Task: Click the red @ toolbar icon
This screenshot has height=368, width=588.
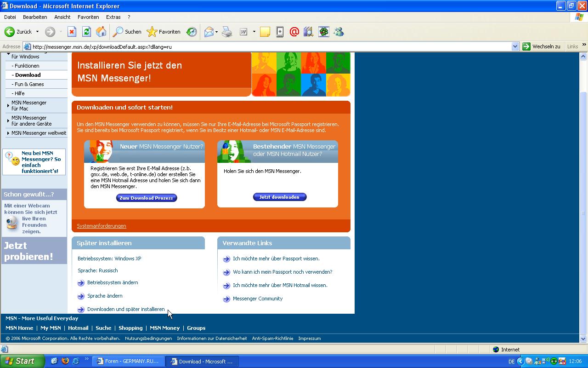Action: (294, 32)
